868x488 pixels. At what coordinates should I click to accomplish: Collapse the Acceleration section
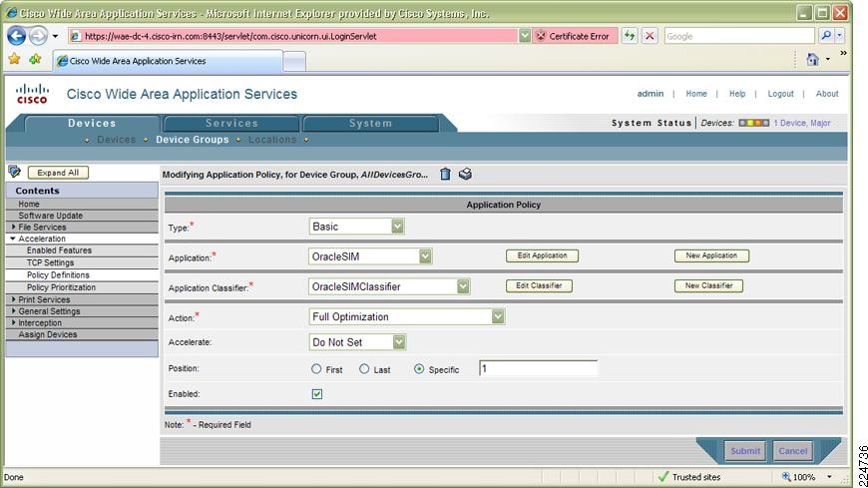(13, 239)
